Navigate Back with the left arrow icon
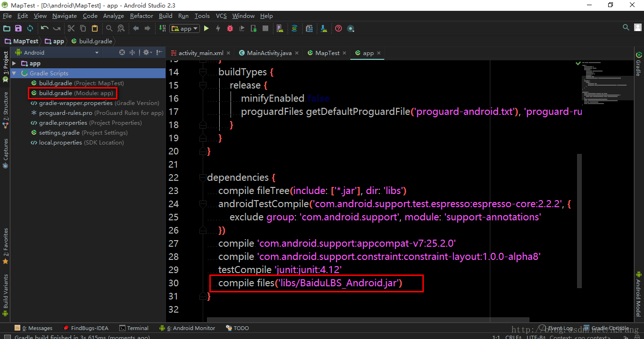 pos(136,28)
